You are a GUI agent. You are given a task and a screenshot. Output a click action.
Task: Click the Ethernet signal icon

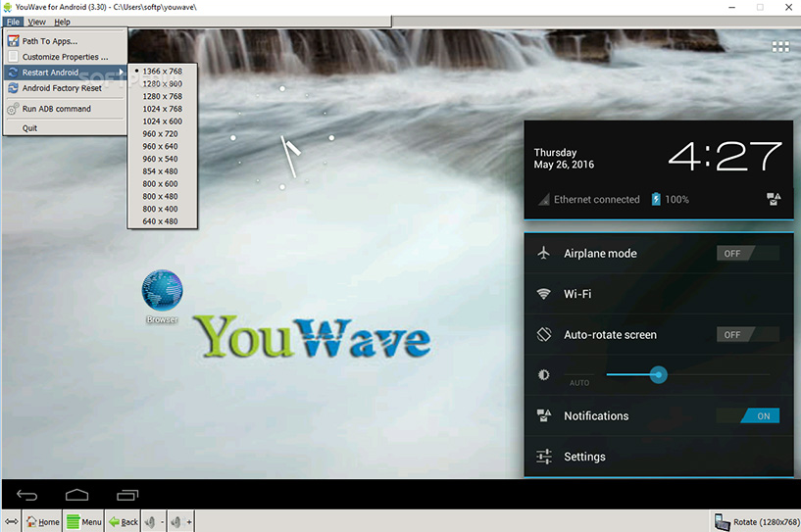pyautogui.click(x=544, y=200)
